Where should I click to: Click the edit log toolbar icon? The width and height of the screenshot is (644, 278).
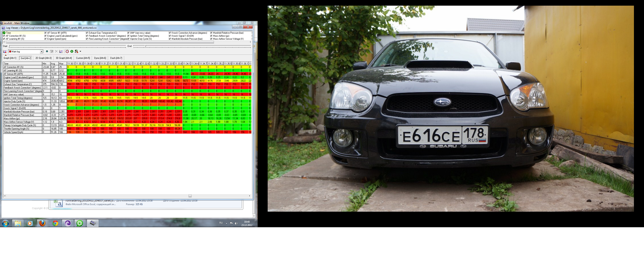tap(52, 52)
